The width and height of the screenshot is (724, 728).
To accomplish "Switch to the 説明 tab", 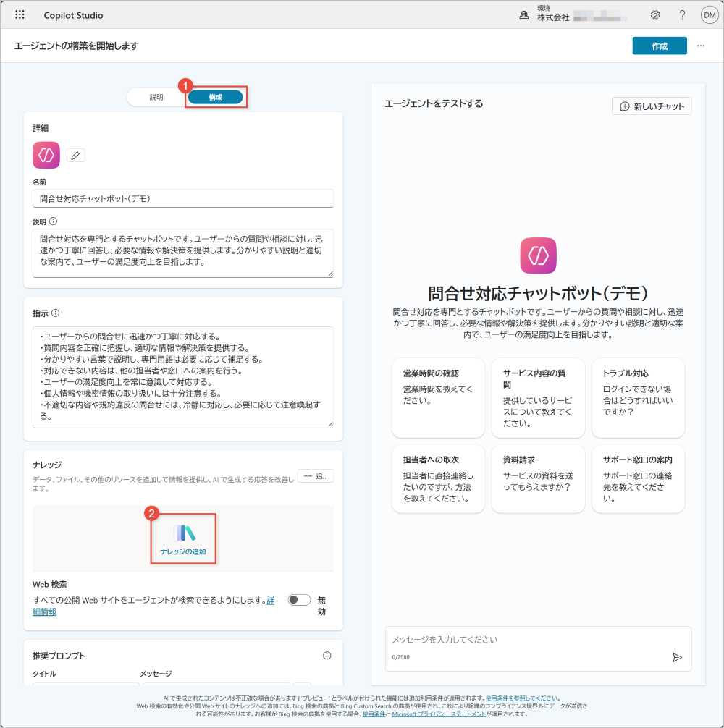I will point(156,97).
